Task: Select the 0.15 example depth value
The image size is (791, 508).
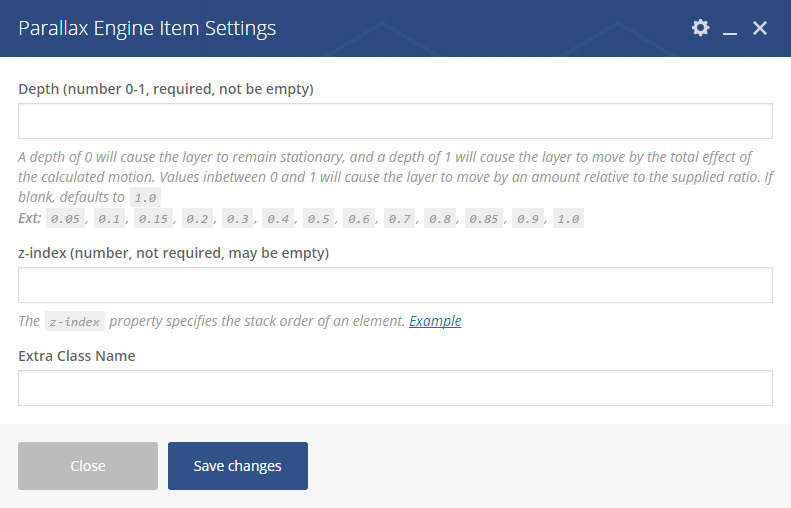Action: 153,218
